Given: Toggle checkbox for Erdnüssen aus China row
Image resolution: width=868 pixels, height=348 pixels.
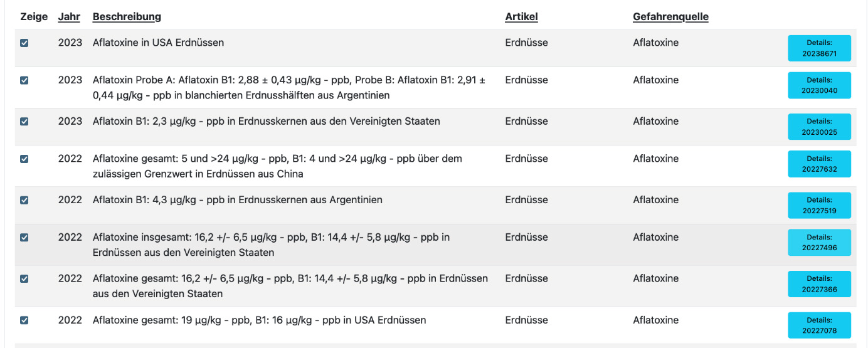Looking at the screenshot, I should (x=24, y=159).
